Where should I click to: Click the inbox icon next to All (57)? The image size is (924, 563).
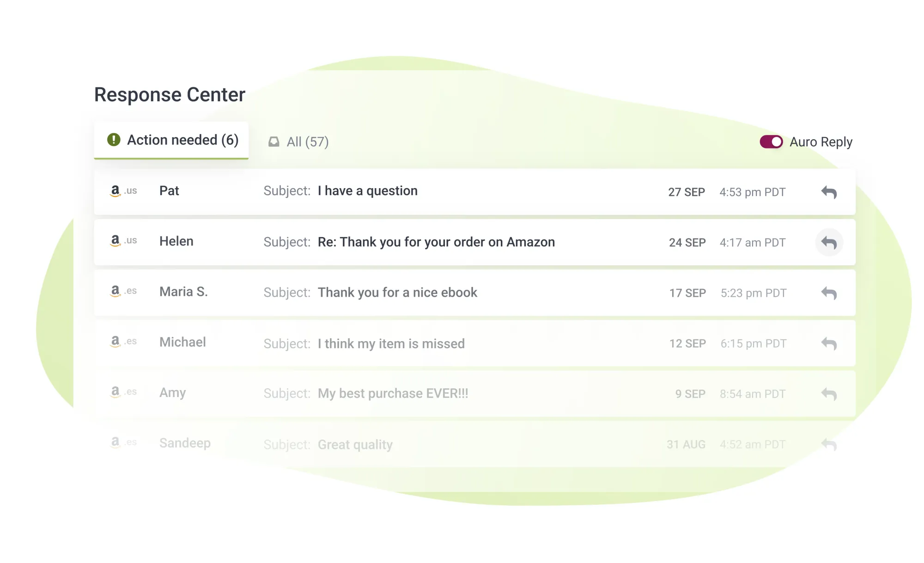click(x=274, y=142)
